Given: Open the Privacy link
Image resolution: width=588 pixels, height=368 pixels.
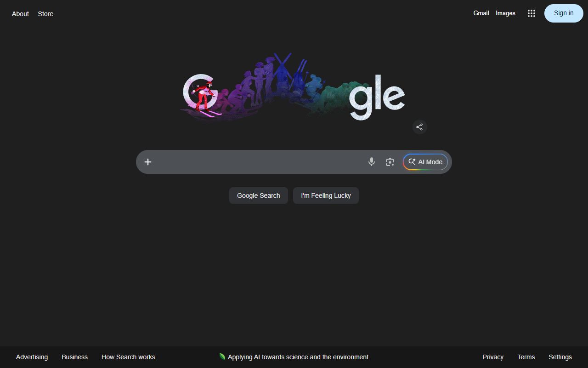Looking at the screenshot, I should point(493,357).
